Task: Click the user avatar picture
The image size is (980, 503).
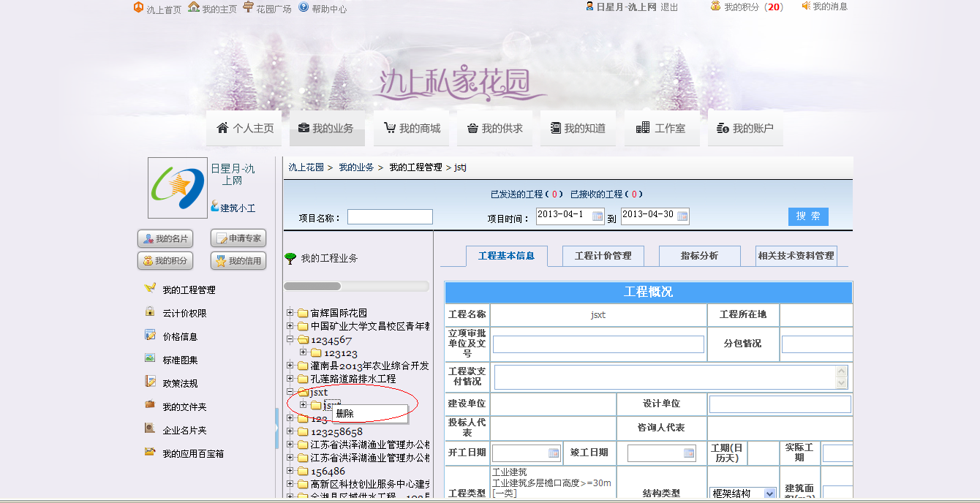Action: 178,188
